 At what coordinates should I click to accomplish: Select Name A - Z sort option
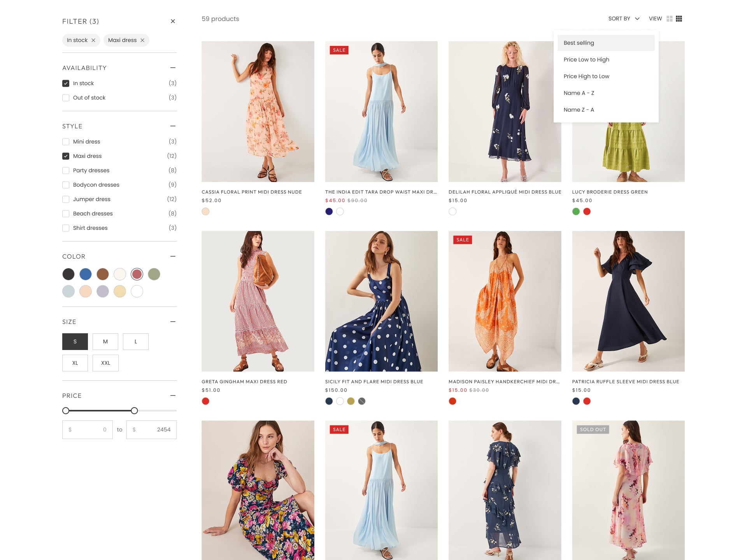point(579,93)
